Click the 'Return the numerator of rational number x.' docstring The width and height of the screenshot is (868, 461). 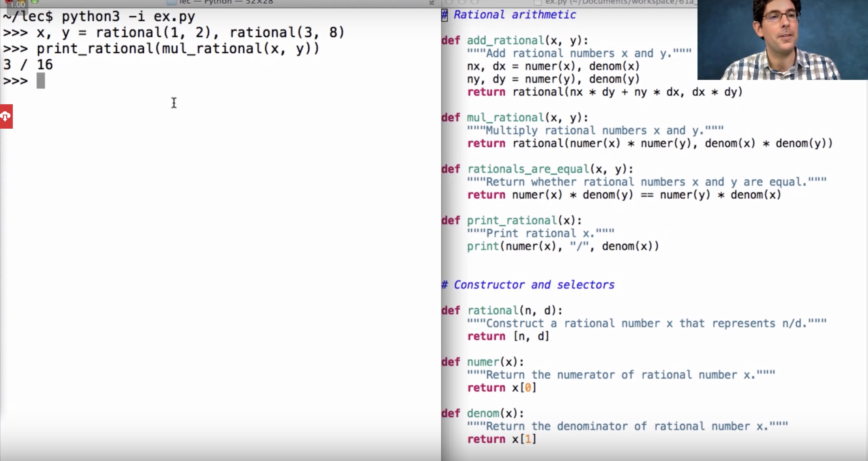point(621,375)
